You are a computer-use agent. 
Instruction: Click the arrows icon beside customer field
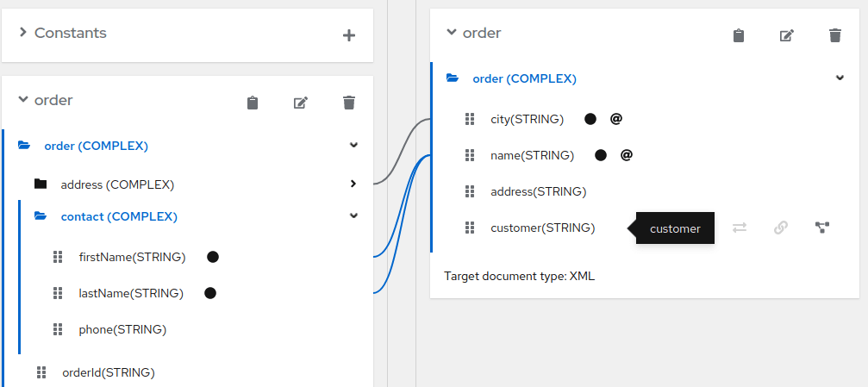pos(740,228)
